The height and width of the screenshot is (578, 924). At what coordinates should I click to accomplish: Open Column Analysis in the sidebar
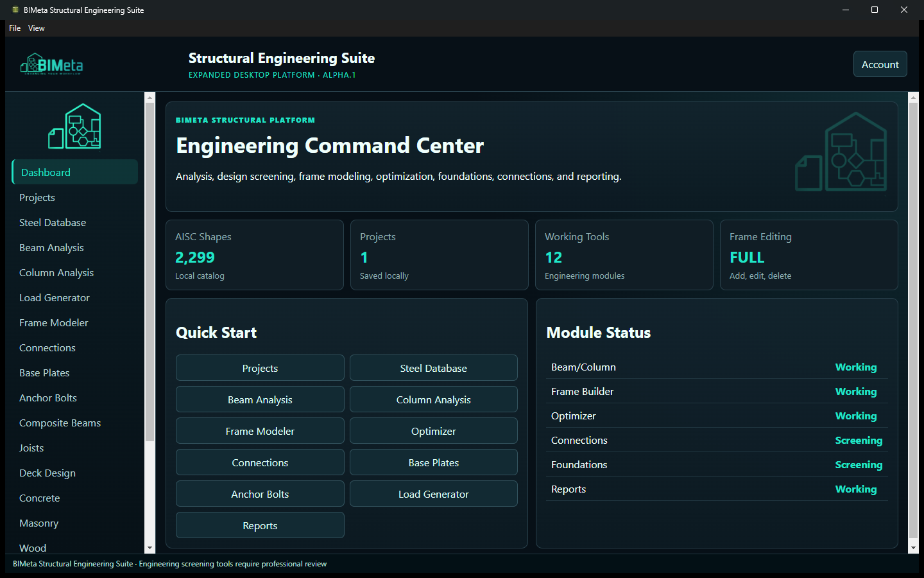pyautogui.click(x=75, y=272)
